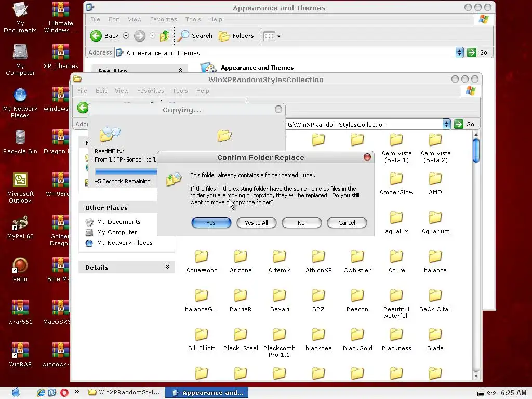Select the Artemis folder

[279, 262]
